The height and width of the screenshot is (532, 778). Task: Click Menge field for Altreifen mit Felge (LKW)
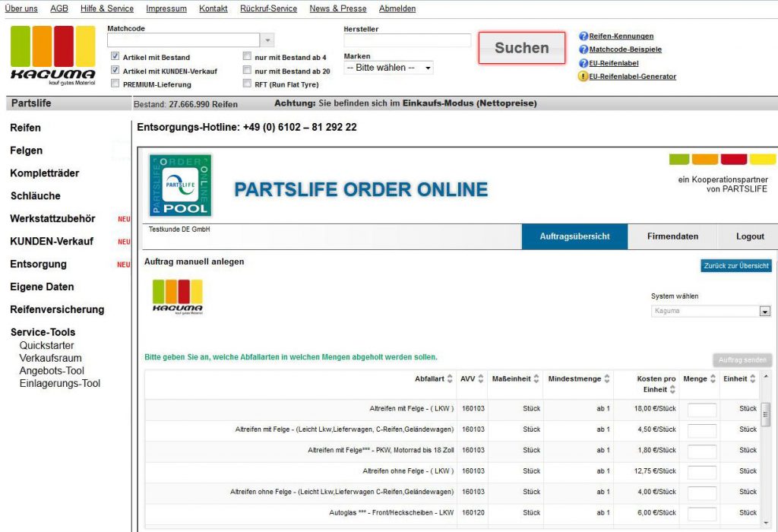click(701, 410)
